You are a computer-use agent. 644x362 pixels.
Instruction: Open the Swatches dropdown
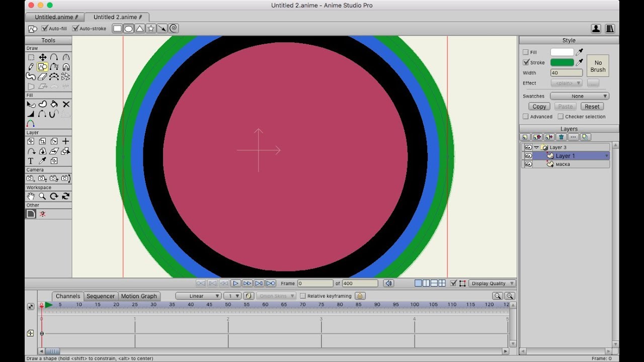(x=580, y=96)
